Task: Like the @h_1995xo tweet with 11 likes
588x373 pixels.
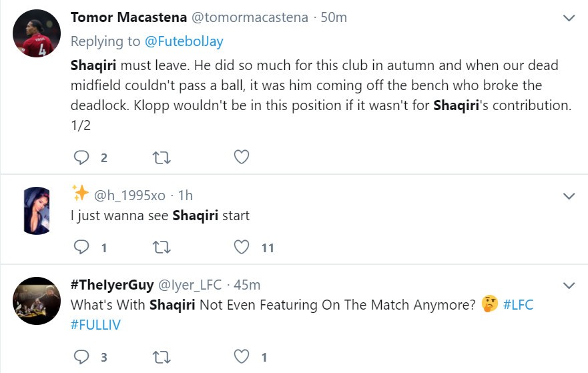Action: point(242,248)
